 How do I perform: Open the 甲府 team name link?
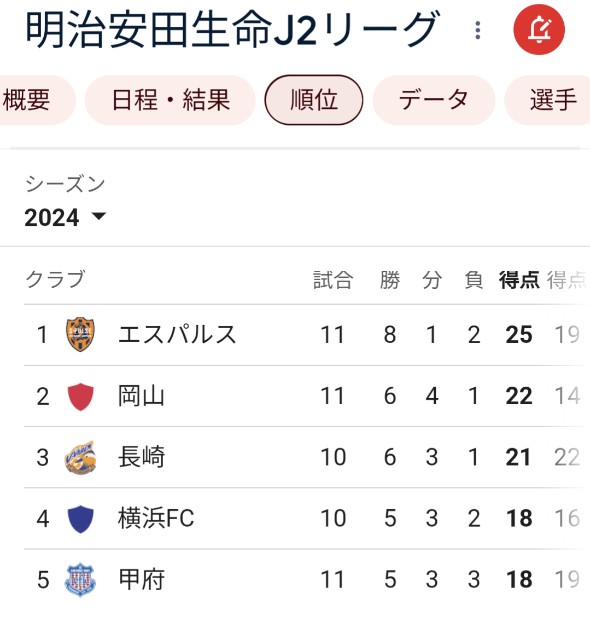[x=142, y=580]
